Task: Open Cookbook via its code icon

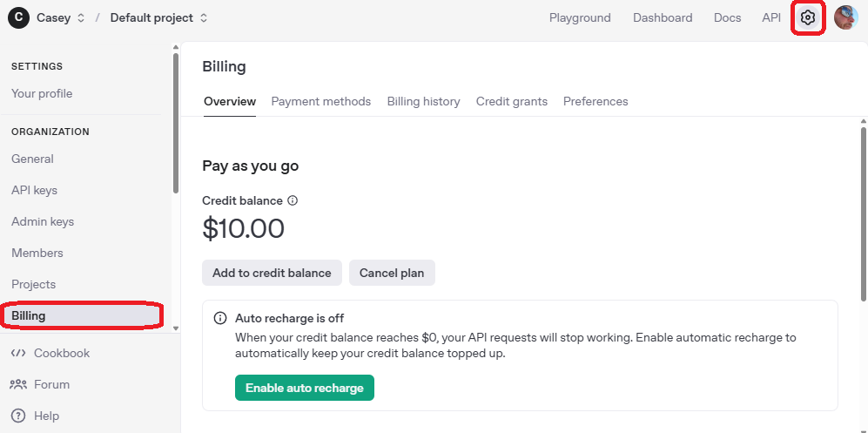Action: click(17, 353)
